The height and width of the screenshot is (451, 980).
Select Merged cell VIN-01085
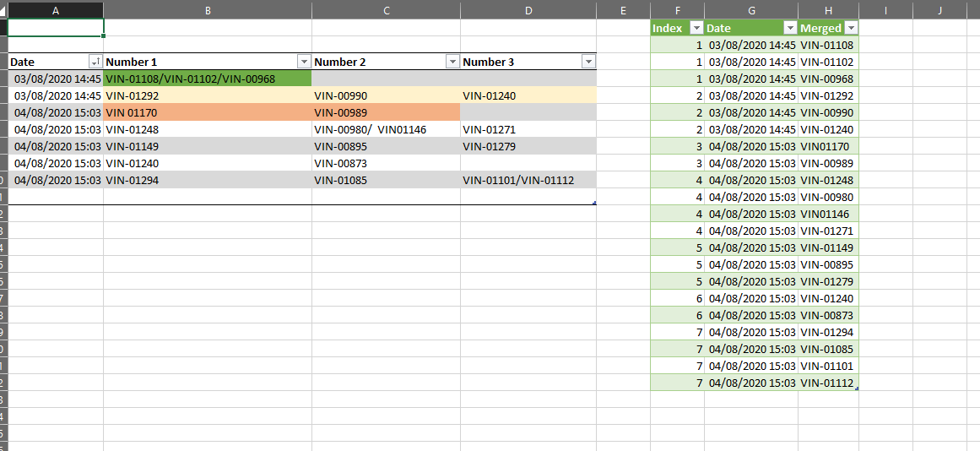coord(828,349)
